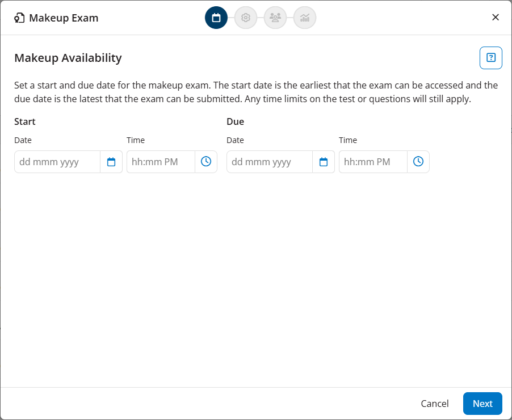The image size is (512, 420).
Task: Open the help question mark panel
Action: [490, 57]
